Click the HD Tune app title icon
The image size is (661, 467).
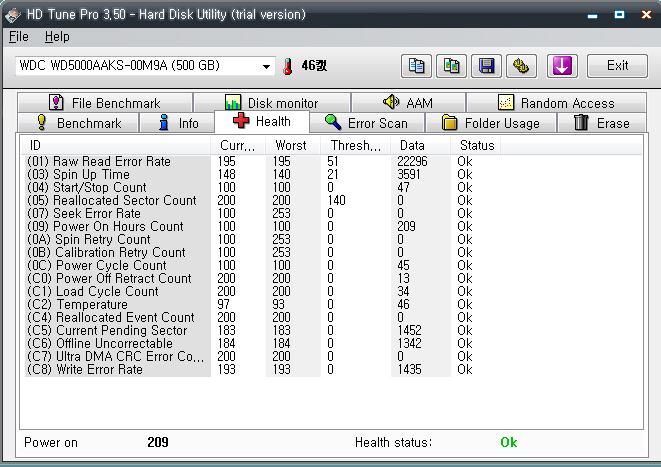click(x=13, y=15)
